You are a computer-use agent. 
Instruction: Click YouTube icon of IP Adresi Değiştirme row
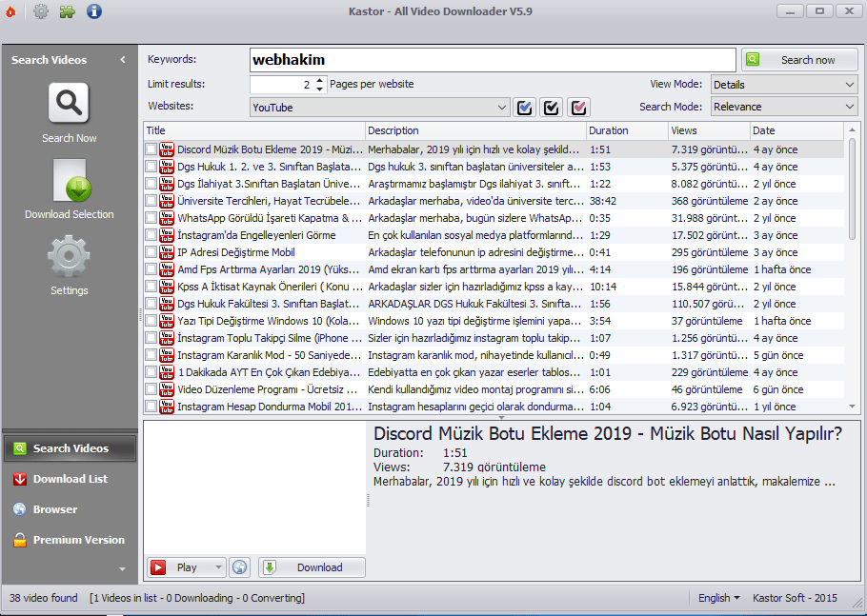167,252
